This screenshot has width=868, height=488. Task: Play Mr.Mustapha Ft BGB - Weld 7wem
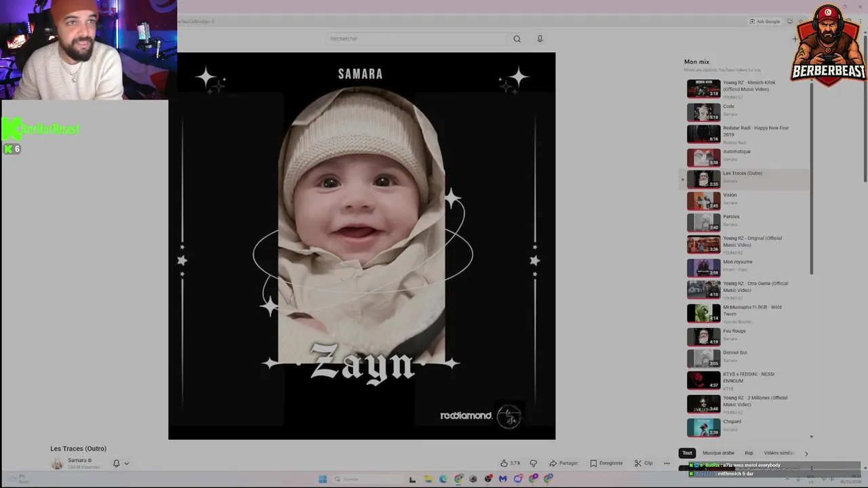pos(746,313)
